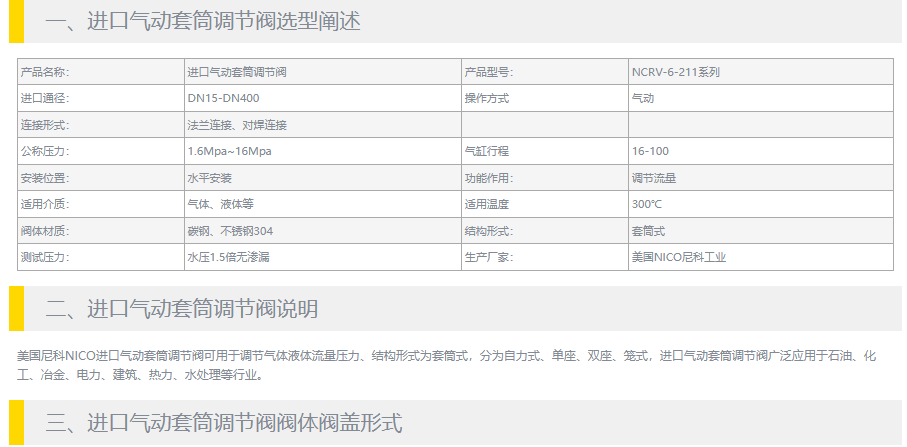Click the heading 二、进口气动套筒调节阀说明

click(x=182, y=309)
